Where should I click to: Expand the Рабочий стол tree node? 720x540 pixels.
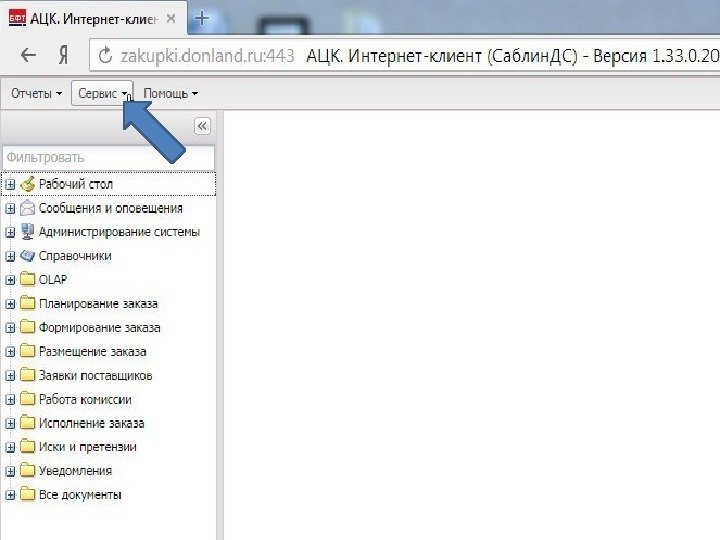[x=10, y=185]
